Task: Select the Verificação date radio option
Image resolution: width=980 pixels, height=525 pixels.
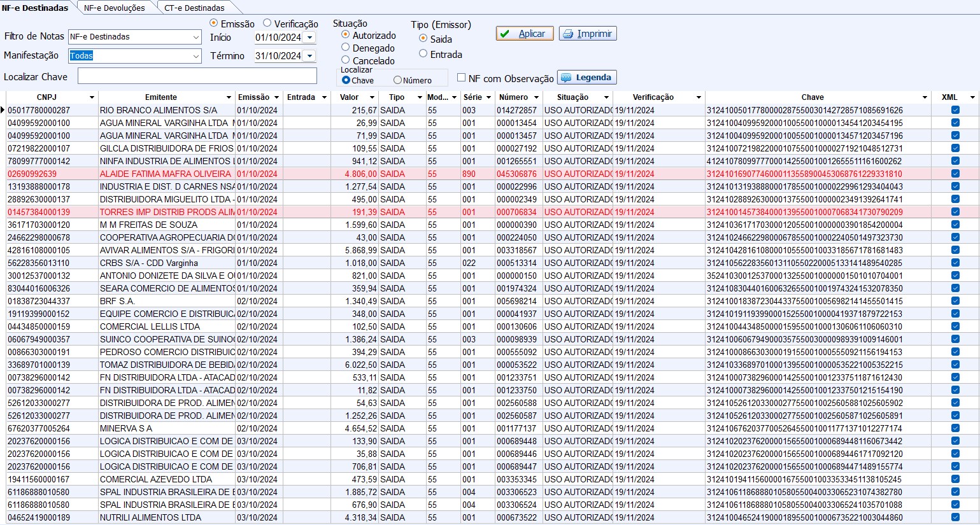Action: pyautogui.click(x=267, y=23)
